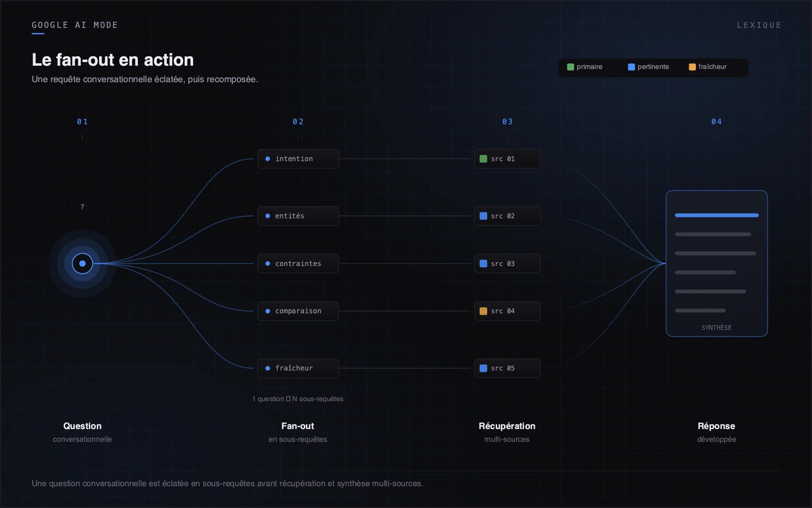Screen dimensions: 812x508
Task: Click the GOOGLE AI MODE header label
Action: pos(75,25)
